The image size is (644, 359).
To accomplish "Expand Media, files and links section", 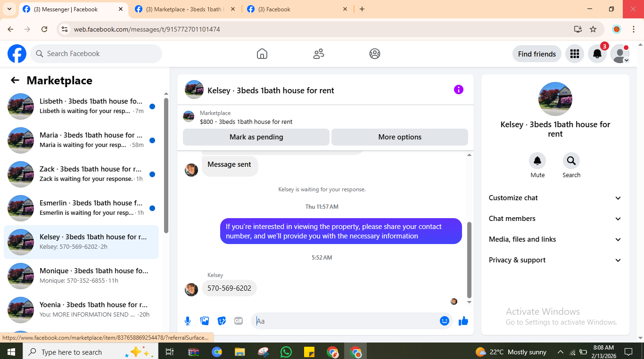I will (x=555, y=239).
